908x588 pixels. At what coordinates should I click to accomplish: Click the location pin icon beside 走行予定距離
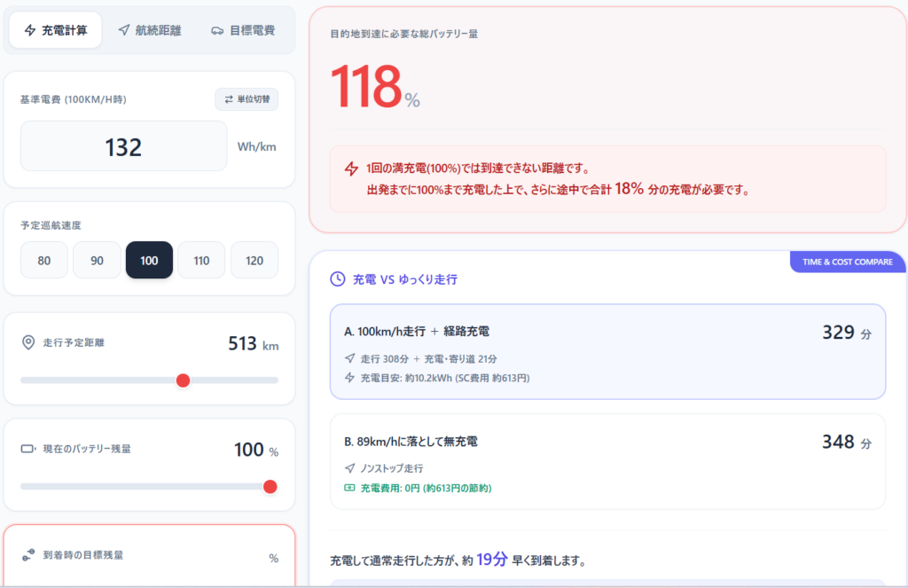(28, 342)
